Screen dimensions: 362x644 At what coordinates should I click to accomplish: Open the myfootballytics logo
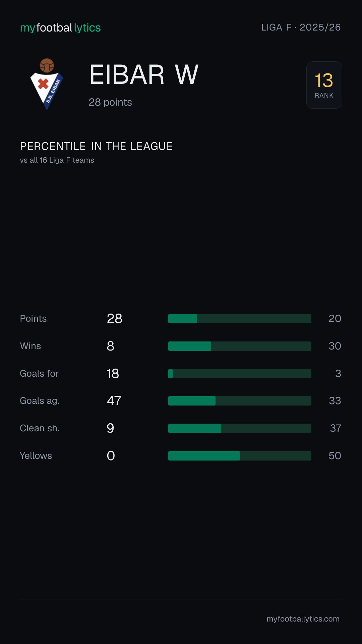60,28
